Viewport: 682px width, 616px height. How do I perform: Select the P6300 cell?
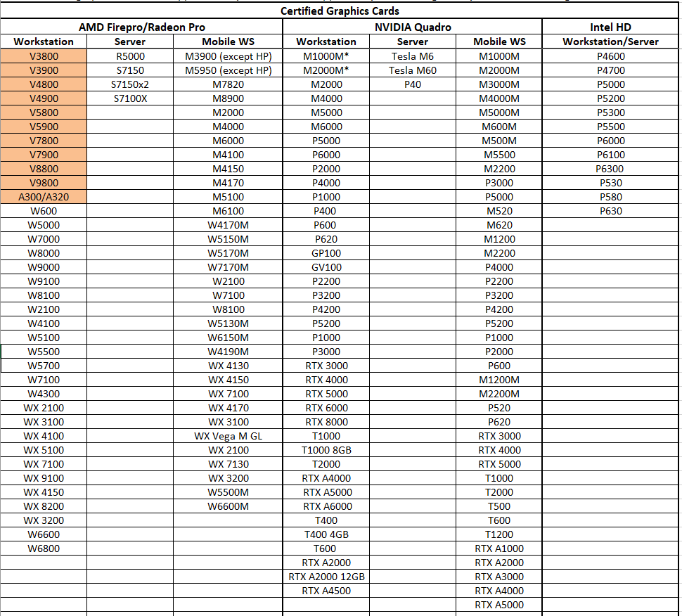(610, 169)
